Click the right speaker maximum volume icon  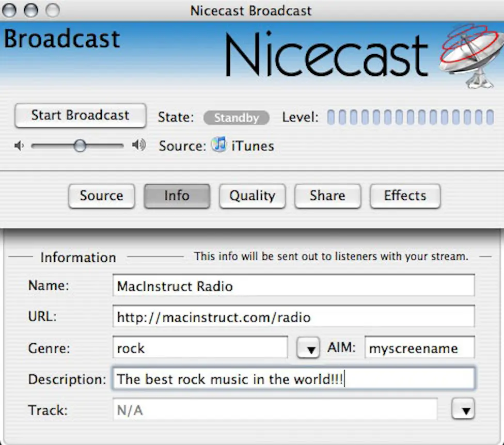point(137,145)
